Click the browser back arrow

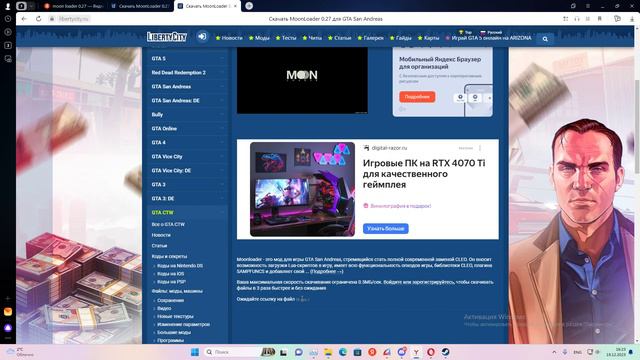(24, 19)
